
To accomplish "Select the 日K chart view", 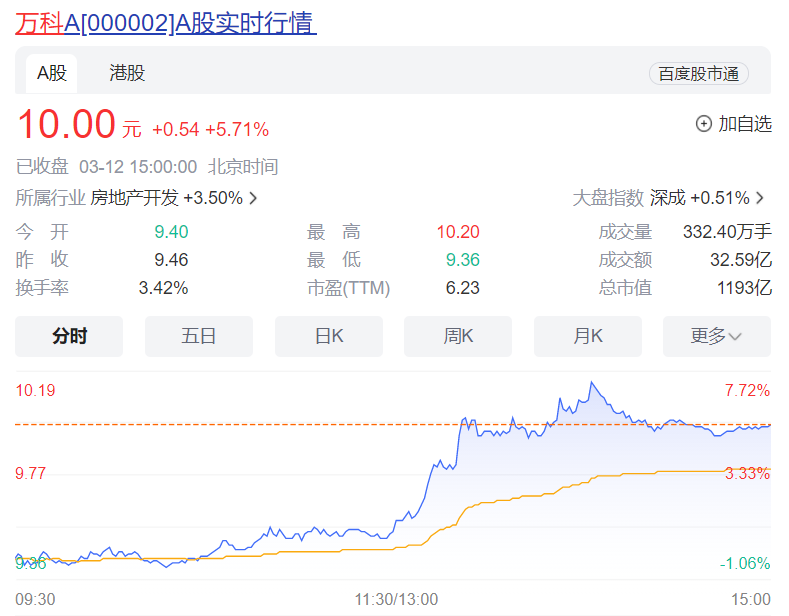I will click(x=329, y=336).
